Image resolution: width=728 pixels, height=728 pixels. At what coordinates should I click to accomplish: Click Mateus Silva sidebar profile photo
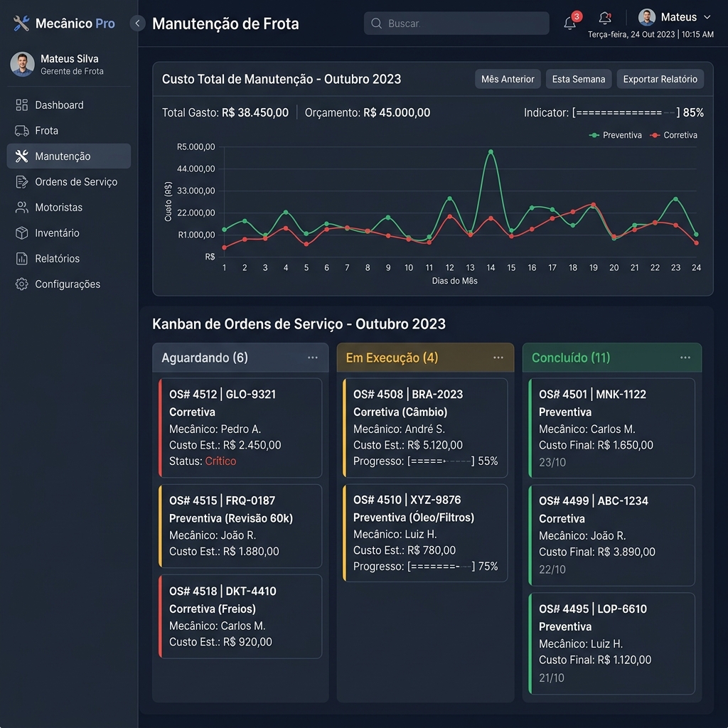(x=22, y=64)
